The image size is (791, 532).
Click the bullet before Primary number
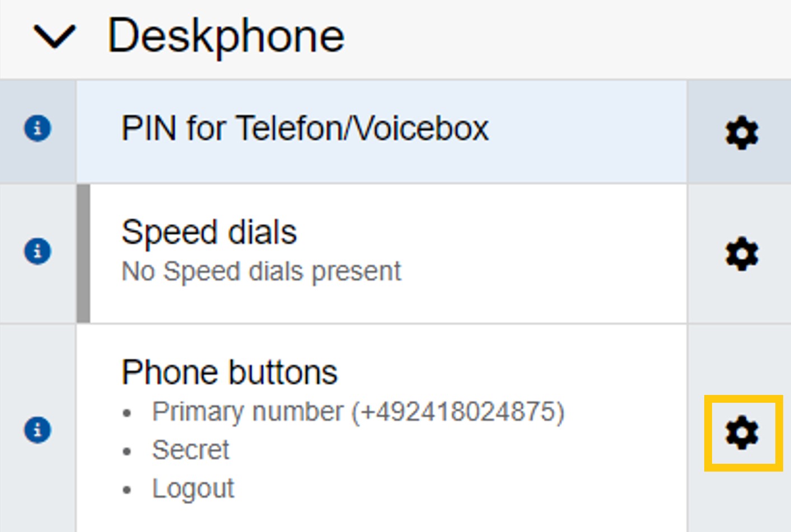[x=128, y=414]
